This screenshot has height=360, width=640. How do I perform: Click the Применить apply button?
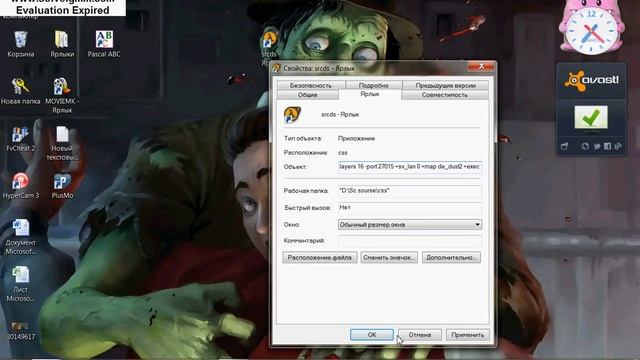468,335
